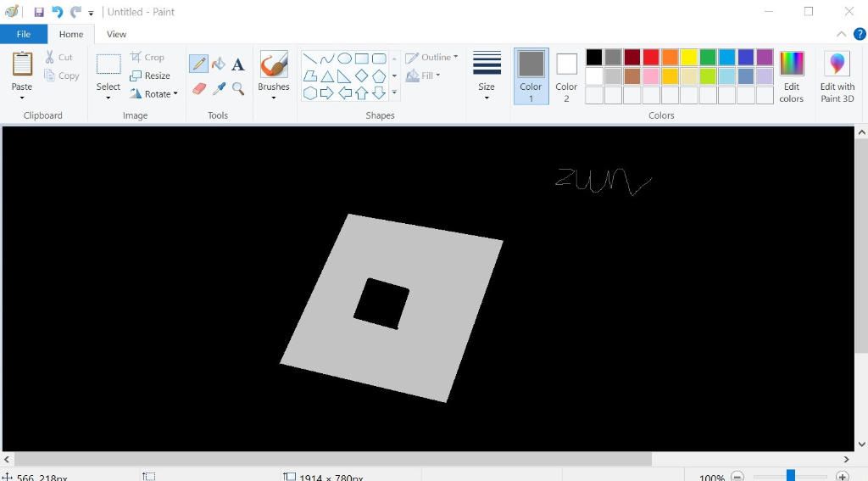Select the Magnifier tool
This screenshot has width=868, height=481.
(238, 88)
